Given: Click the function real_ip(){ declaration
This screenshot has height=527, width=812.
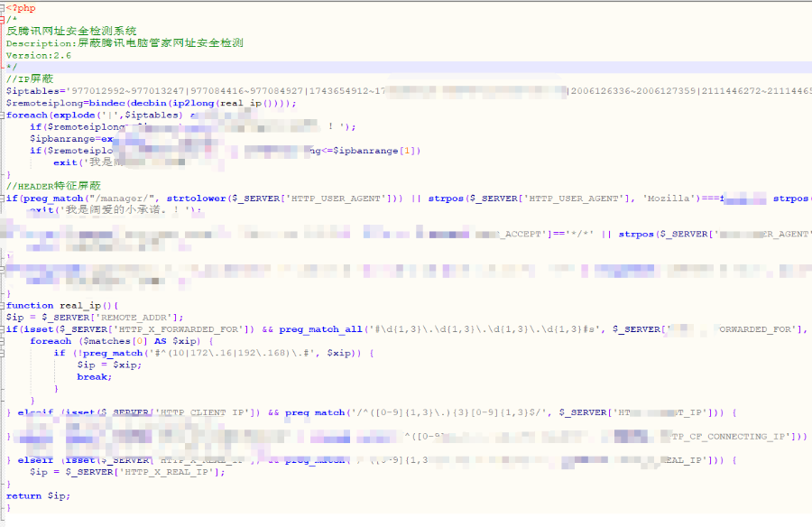Looking at the screenshot, I should (62, 306).
